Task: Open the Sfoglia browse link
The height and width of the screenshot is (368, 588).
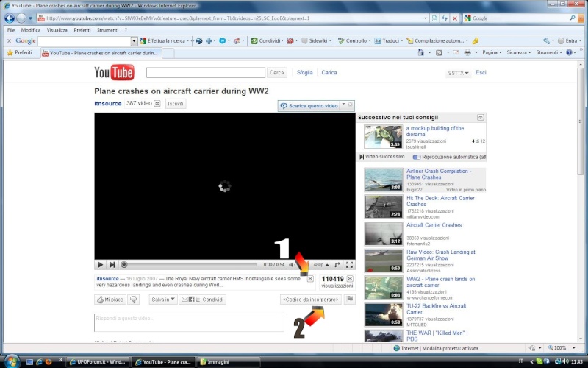Action: pos(304,72)
